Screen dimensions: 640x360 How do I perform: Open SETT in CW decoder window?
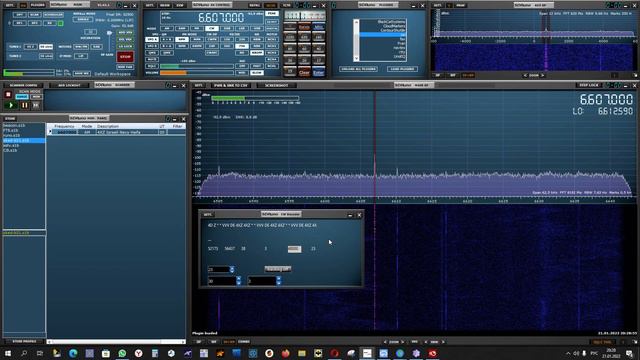click(207, 214)
